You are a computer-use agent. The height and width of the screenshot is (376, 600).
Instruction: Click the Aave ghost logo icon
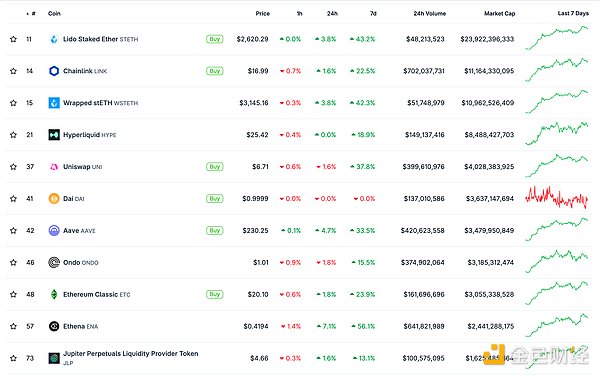(x=54, y=231)
